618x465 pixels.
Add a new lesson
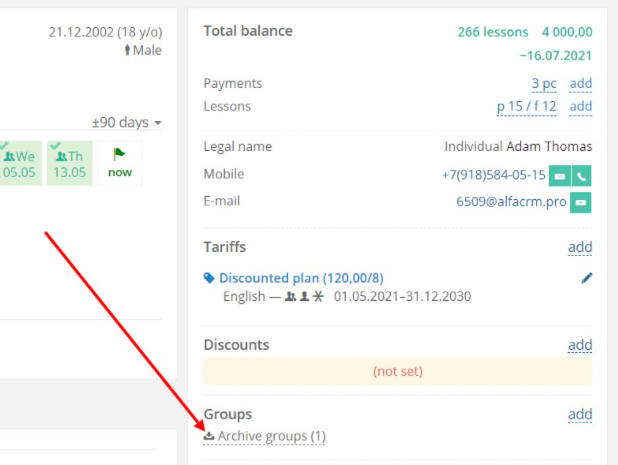581,106
